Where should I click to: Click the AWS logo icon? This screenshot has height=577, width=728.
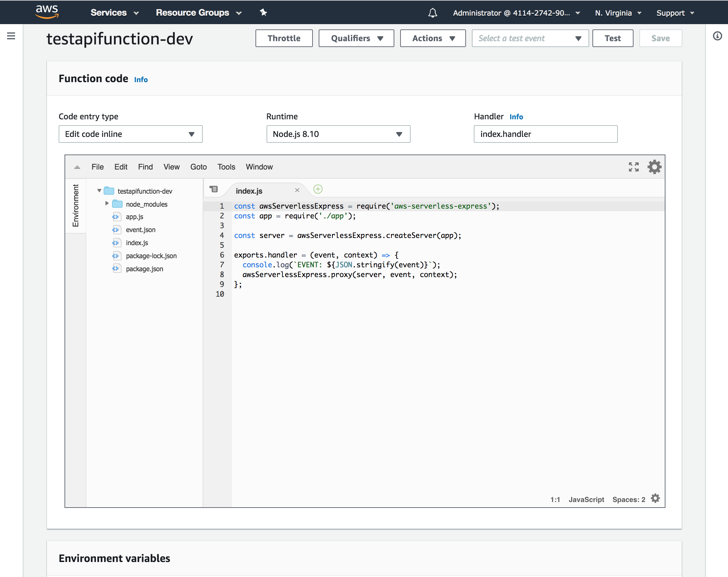[x=47, y=12]
